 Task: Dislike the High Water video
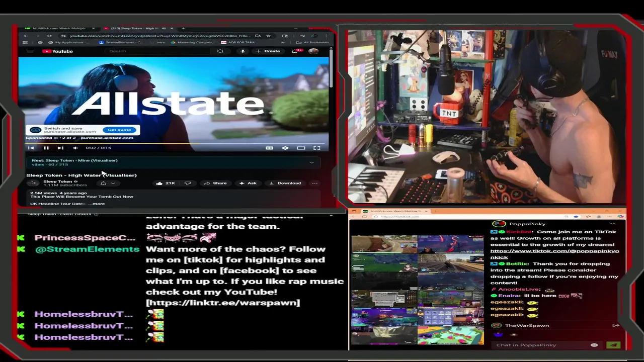click(188, 183)
